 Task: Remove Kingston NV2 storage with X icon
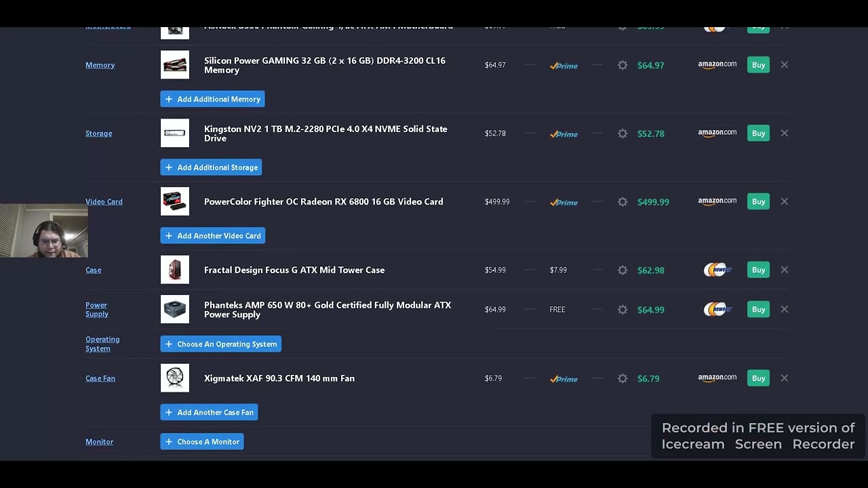coord(784,134)
